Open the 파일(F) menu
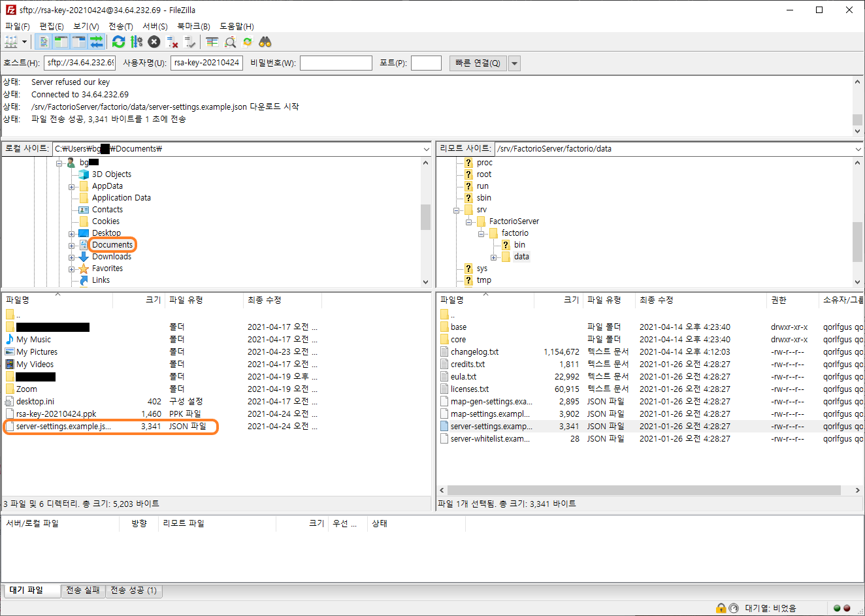865x616 pixels. [x=18, y=26]
